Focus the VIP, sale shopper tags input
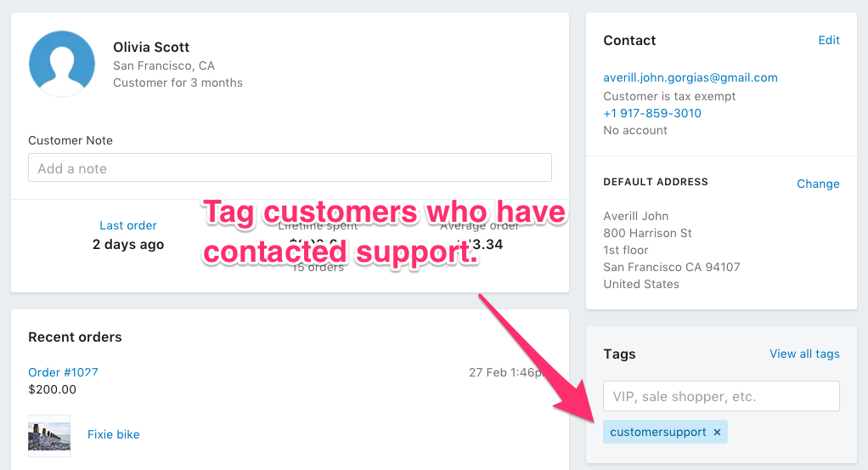Image resolution: width=868 pixels, height=470 pixels. pyautogui.click(x=721, y=396)
